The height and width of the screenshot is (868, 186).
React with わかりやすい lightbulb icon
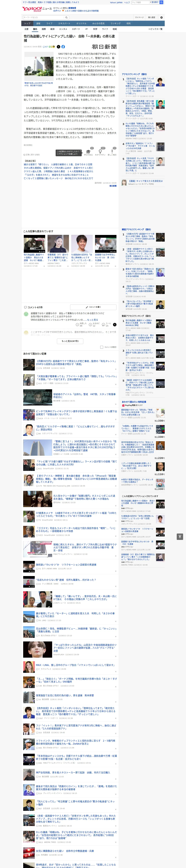pyautogui.click(x=100, y=152)
